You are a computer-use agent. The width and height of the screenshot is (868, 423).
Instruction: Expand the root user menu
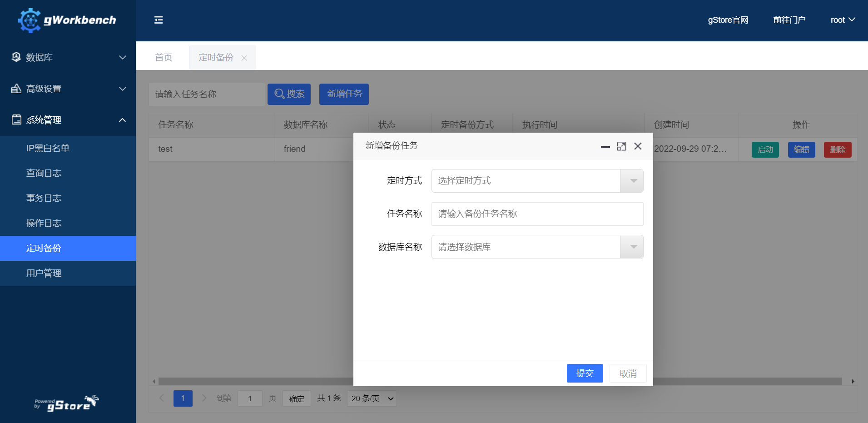click(843, 20)
